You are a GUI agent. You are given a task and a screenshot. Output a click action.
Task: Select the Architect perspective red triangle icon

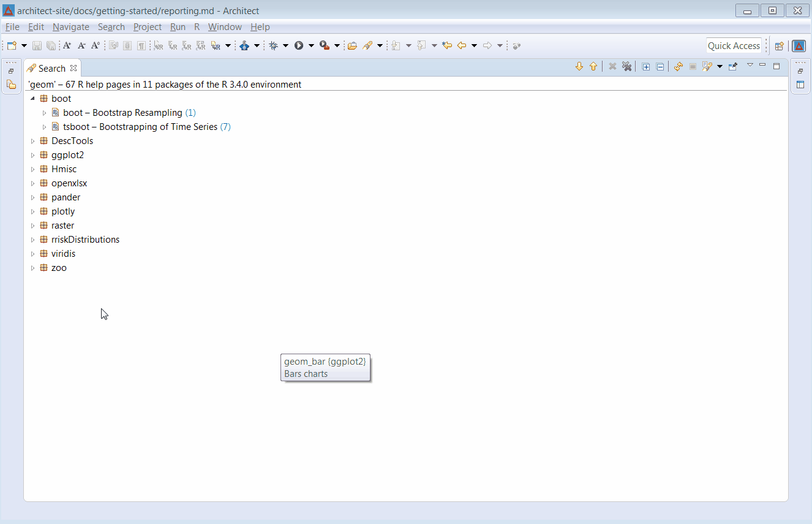(799, 46)
